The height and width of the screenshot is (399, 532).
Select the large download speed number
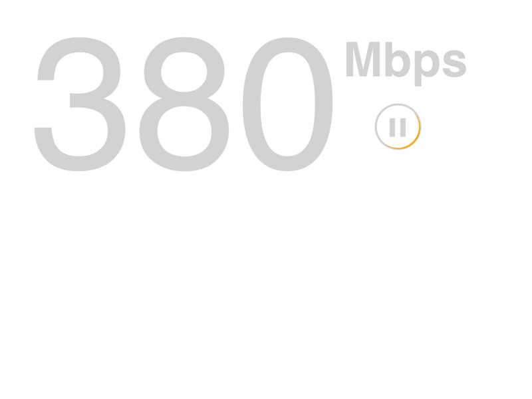click(184, 104)
